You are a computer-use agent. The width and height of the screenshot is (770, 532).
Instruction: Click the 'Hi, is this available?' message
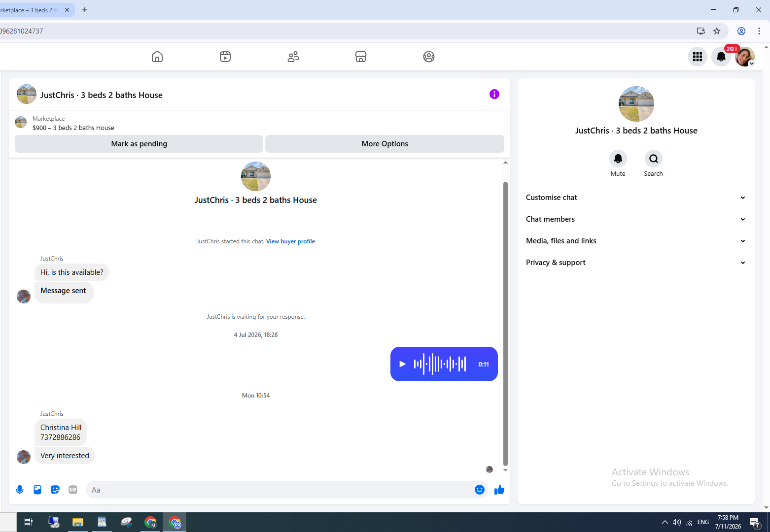click(72, 272)
